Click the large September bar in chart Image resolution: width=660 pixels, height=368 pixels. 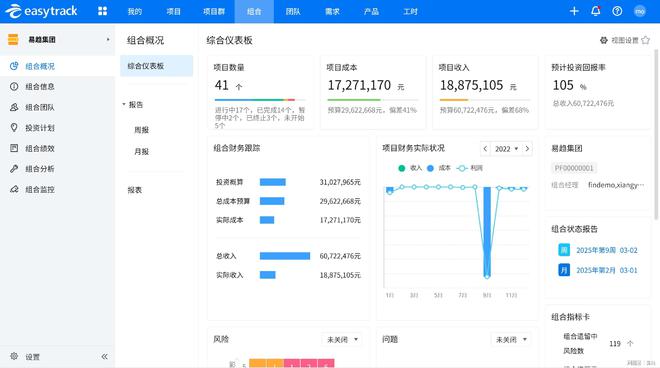tap(487, 232)
